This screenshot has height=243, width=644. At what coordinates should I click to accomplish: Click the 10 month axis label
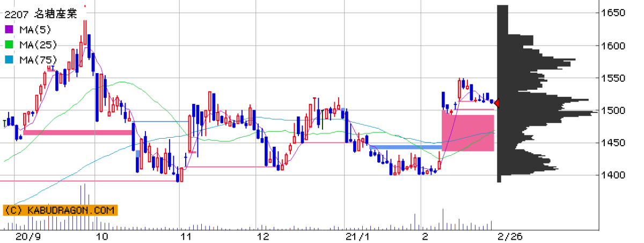click(101, 237)
